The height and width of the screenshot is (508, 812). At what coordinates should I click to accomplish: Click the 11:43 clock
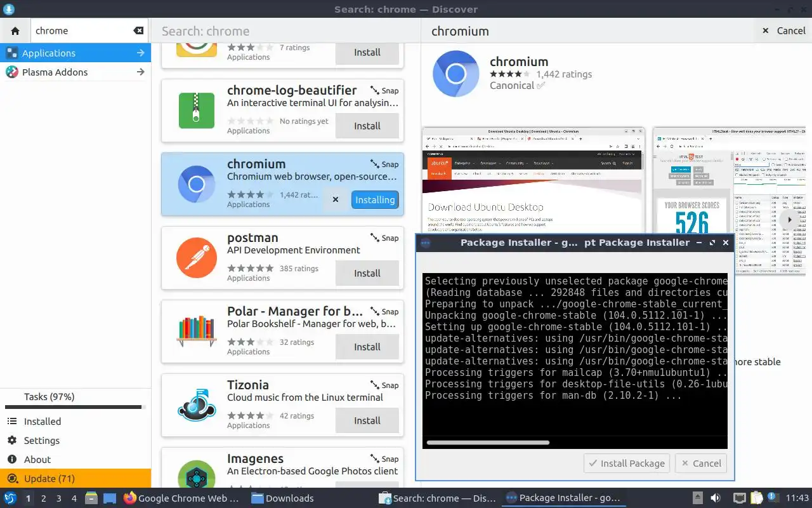tap(797, 498)
